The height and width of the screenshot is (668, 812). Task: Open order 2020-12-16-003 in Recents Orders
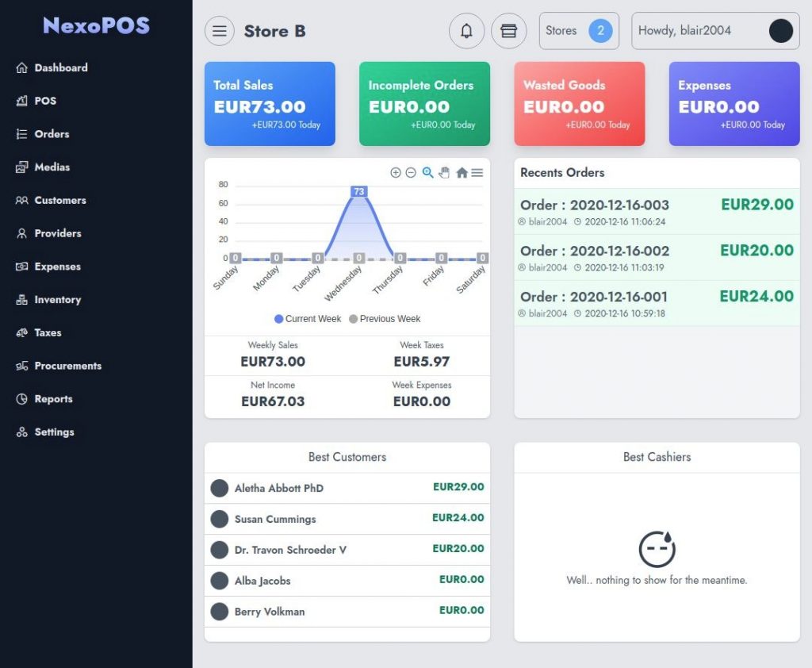(657, 212)
